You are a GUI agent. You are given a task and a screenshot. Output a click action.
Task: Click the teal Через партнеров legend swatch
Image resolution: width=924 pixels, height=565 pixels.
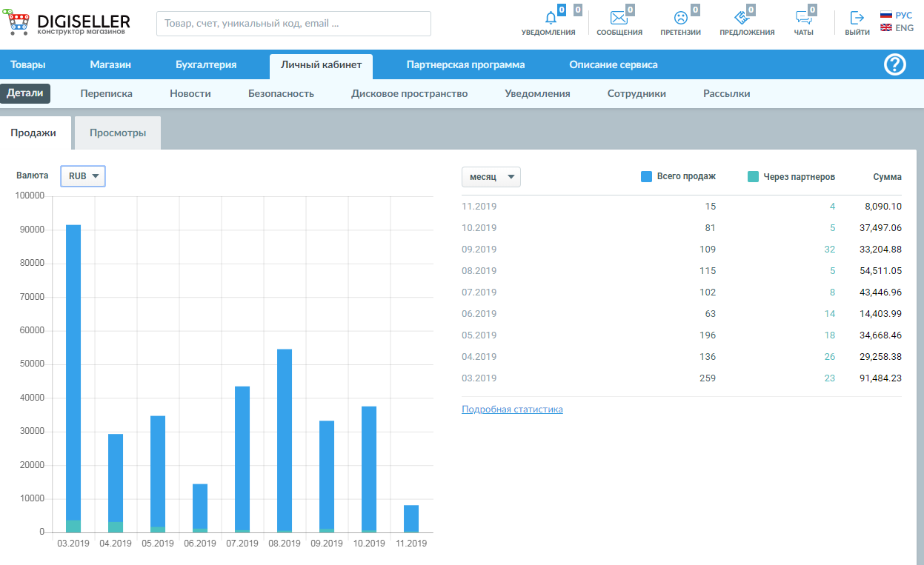click(x=753, y=177)
